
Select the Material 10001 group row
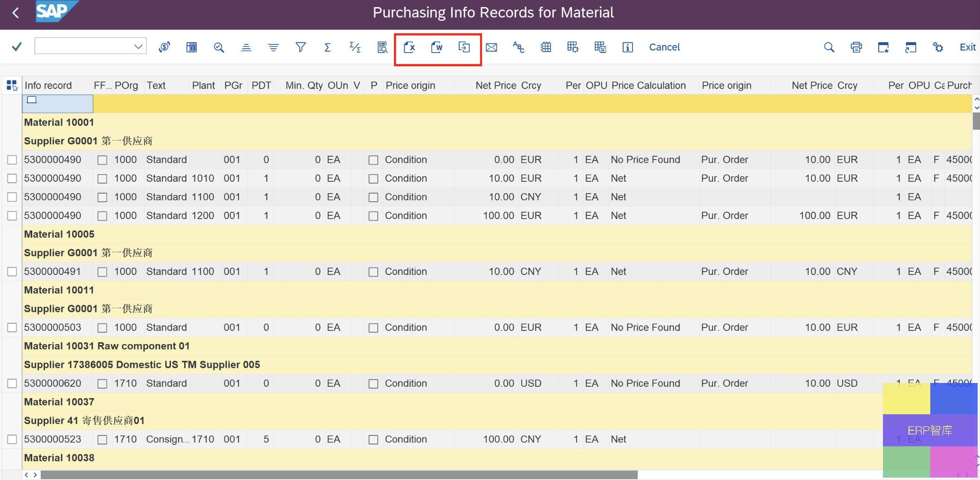(x=497, y=123)
